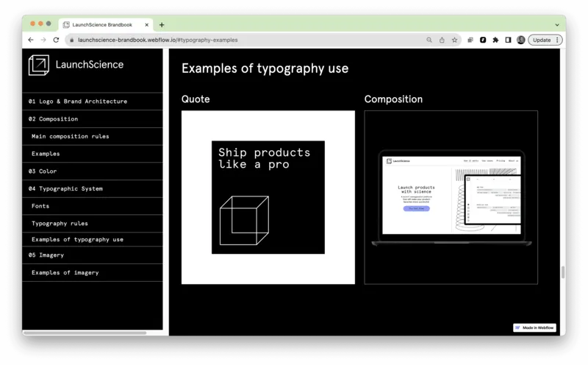Click the lock icon in the address bar
The height and width of the screenshot is (365, 588).
pos(71,40)
